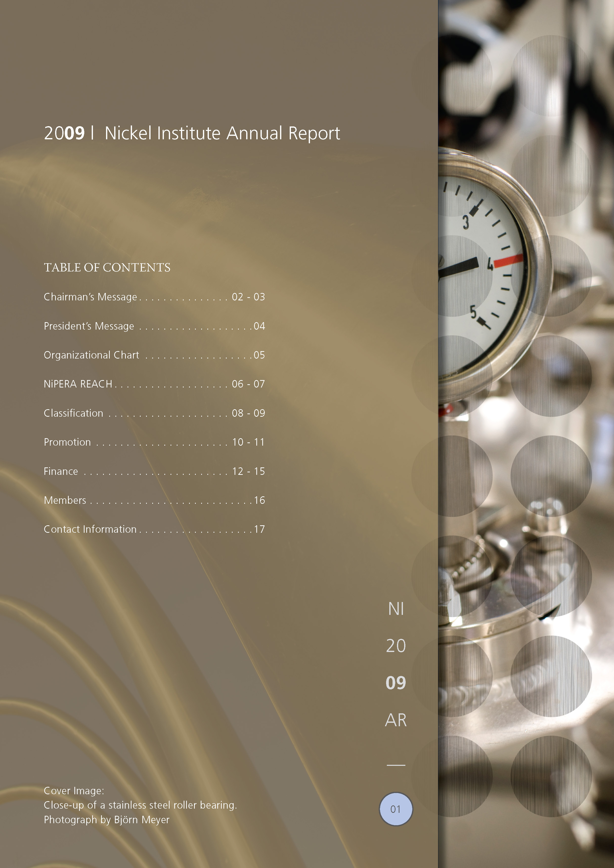Click the Photograph by Björn Meyer credit
614x868 pixels.
click(107, 820)
